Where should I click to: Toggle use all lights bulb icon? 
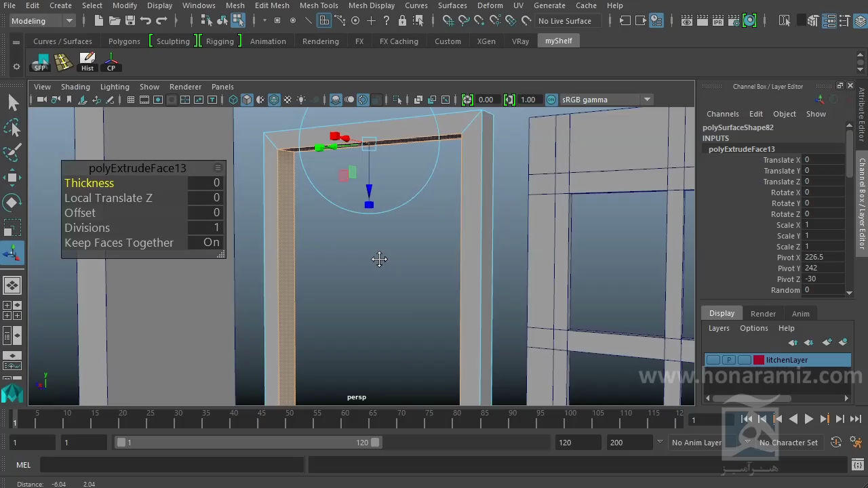click(302, 100)
